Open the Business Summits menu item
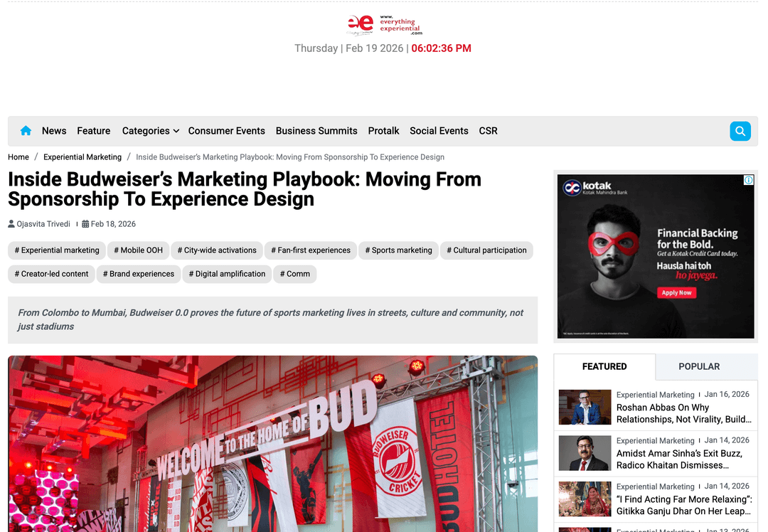 [316, 131]
